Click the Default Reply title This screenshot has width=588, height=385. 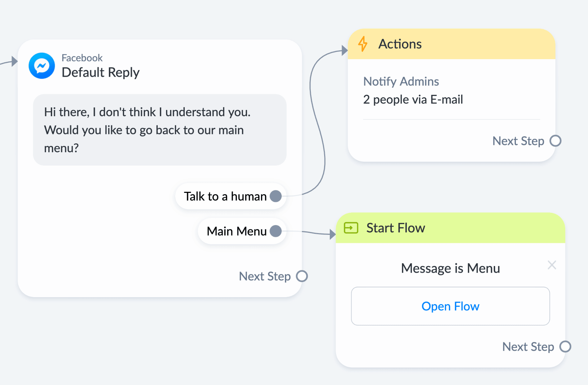coord(101,72)
